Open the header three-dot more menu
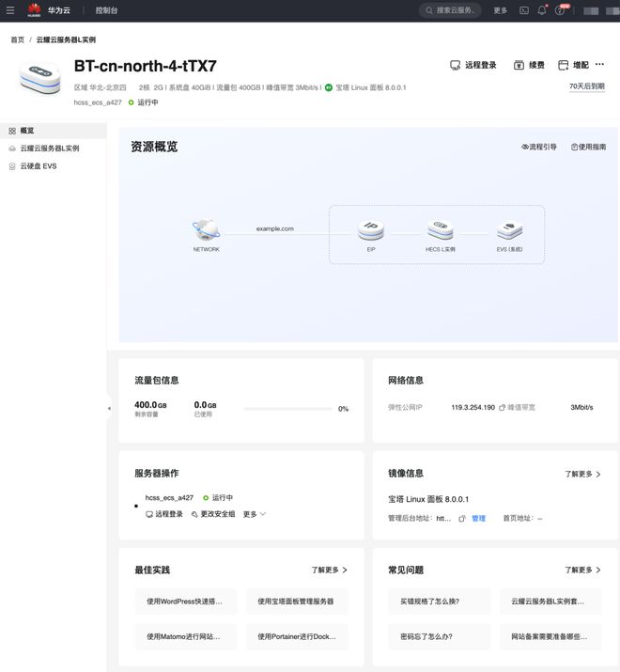The image size is (620, 672). [x=600, y=64]
